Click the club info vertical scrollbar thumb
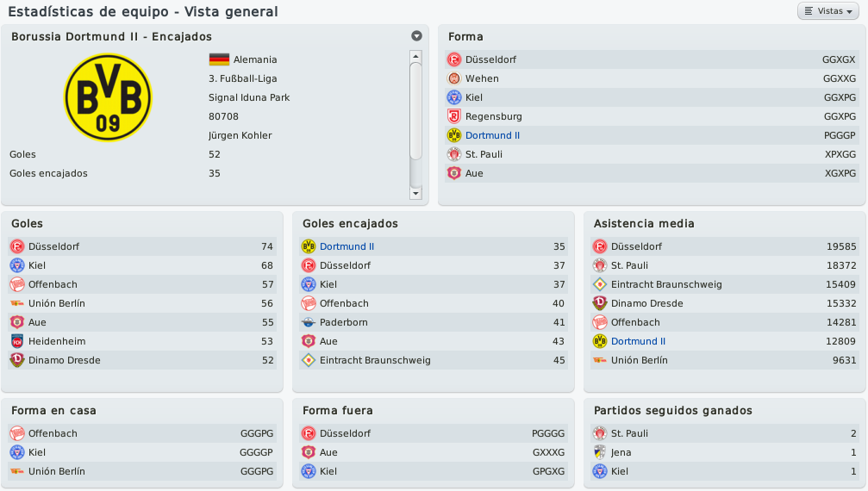Screen dimensions: 868x491 click(x=415, y=112)
